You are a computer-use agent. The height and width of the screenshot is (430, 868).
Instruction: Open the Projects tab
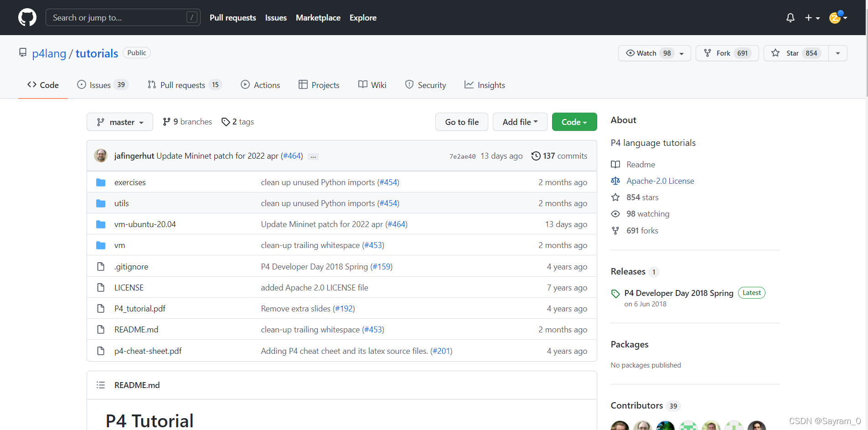(319, 85)
